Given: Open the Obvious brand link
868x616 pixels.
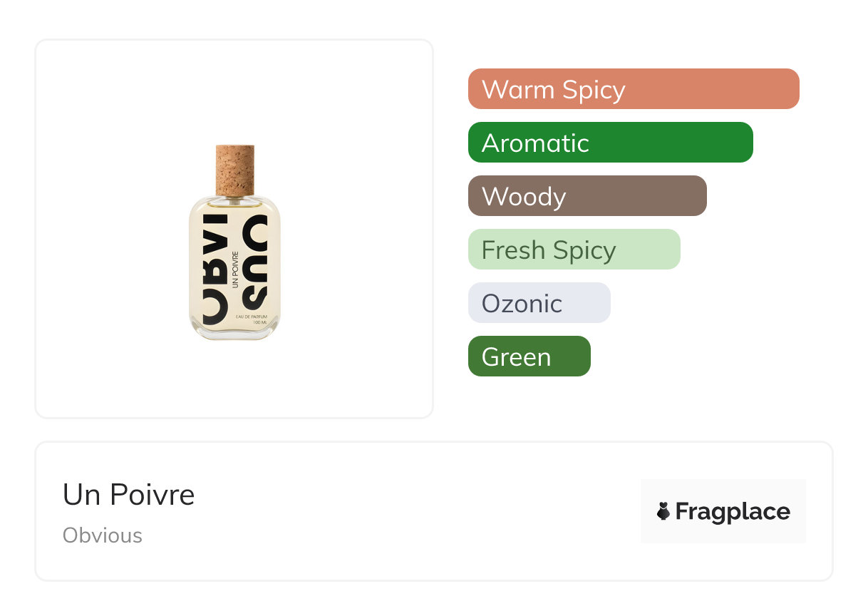Looking at the screenshot, I should click(x=103, y=535).
